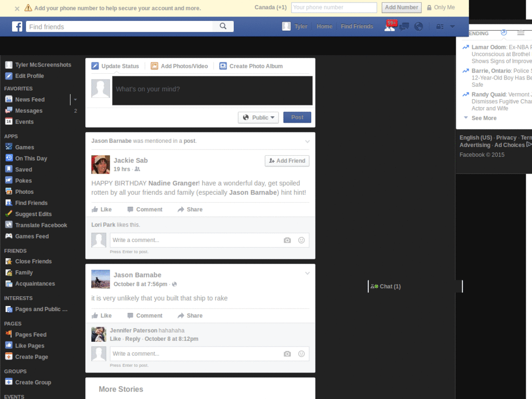Open Find Friends in top bar
The image size is (532, 399).
357,26
